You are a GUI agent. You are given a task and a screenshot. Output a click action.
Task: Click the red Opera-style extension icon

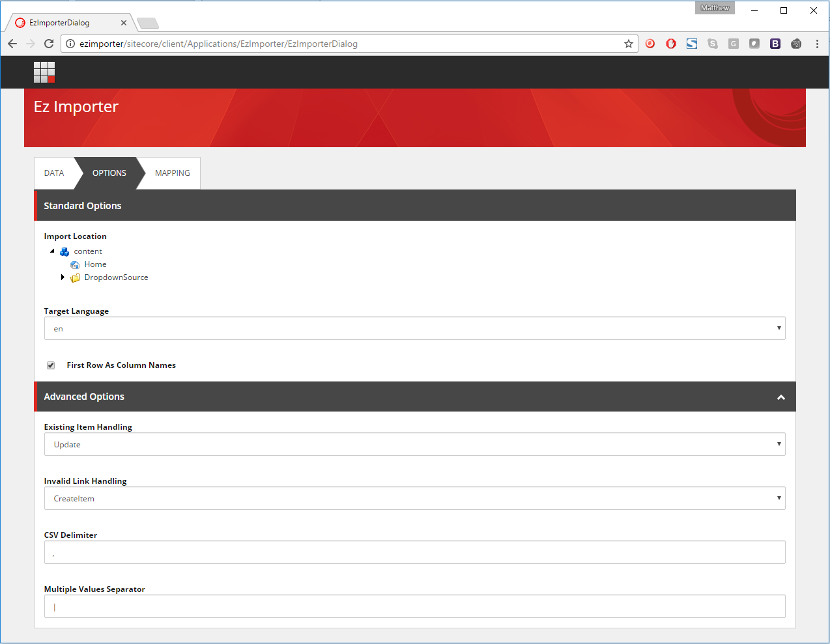click(671, 44)
